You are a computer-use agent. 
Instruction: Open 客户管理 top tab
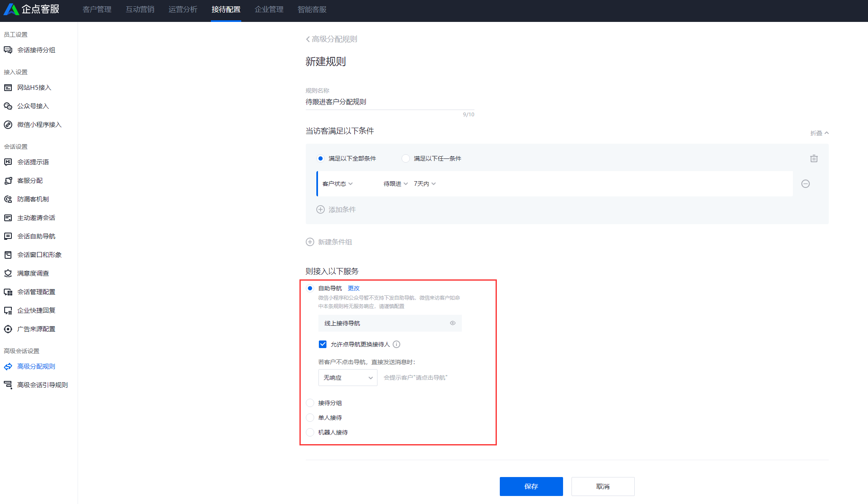[x=97, y=9]
